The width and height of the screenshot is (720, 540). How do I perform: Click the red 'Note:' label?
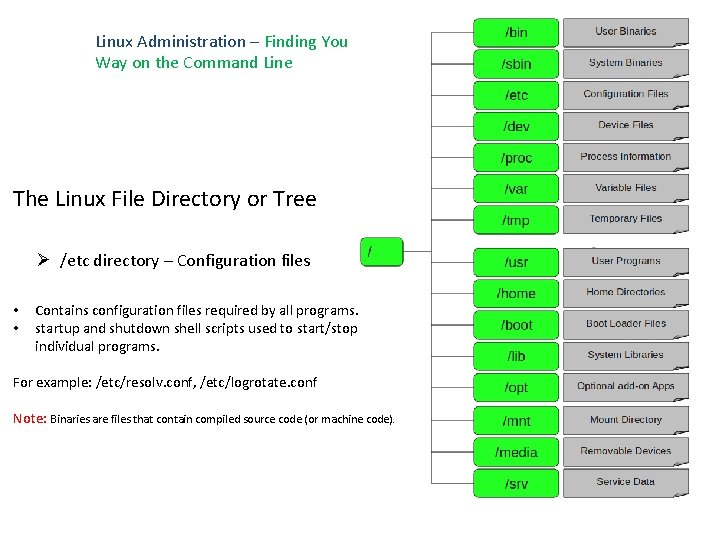(30, 419)
